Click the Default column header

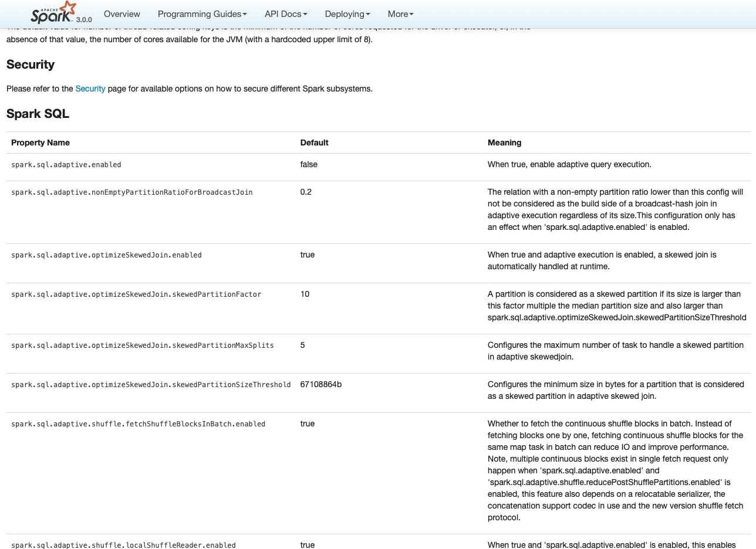click(x=314, y=143)
